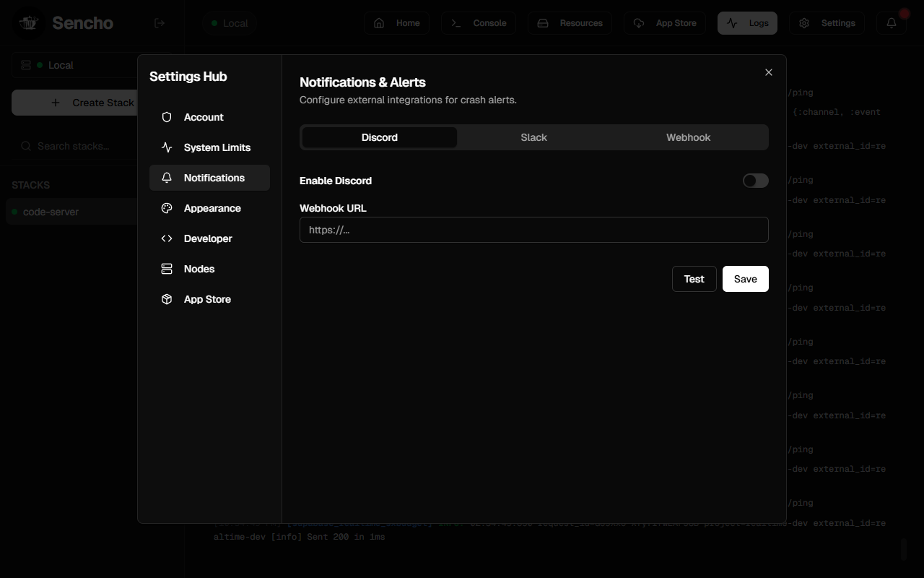Click the Create Stack button
The height and width of the screenshot is (578, 924).
[x=74, y=103]
